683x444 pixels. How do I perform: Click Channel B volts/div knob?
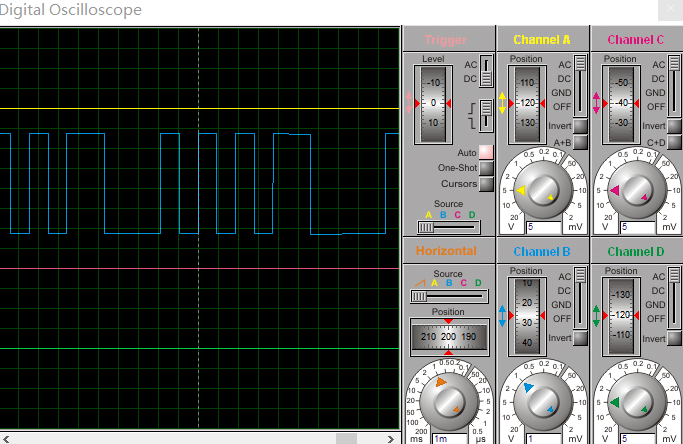(543, 402)
